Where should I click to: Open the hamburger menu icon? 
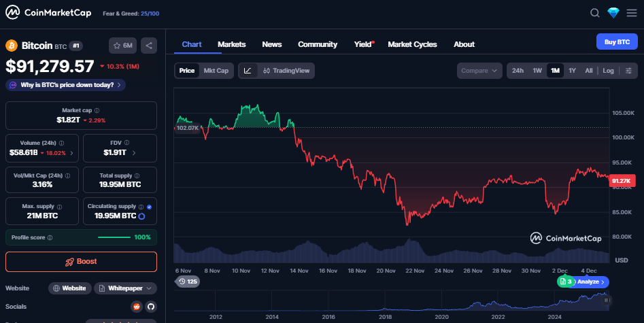(x=632, y=13)
